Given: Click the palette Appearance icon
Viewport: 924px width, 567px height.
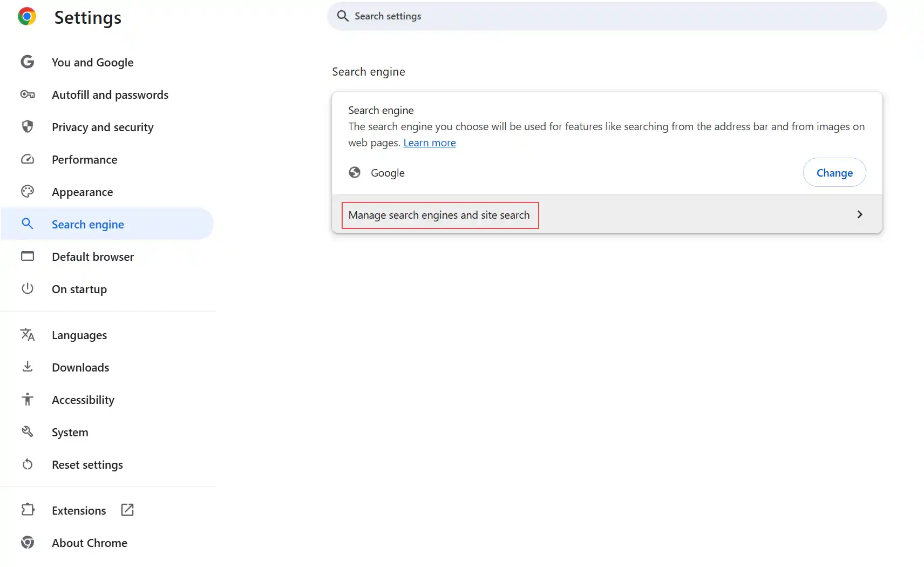Looking at the screenshot, I should pyautogui.click(x=28, y=192).
